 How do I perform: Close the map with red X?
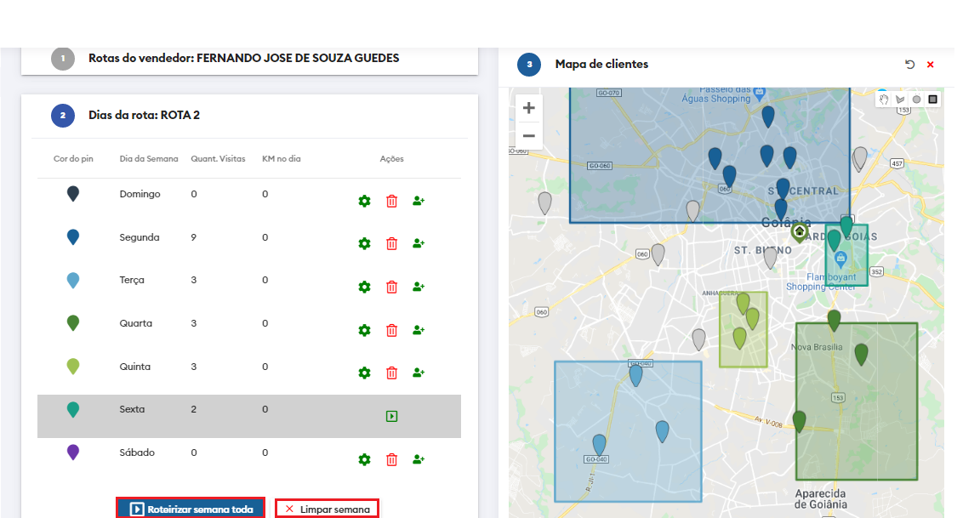pos(930,65)
